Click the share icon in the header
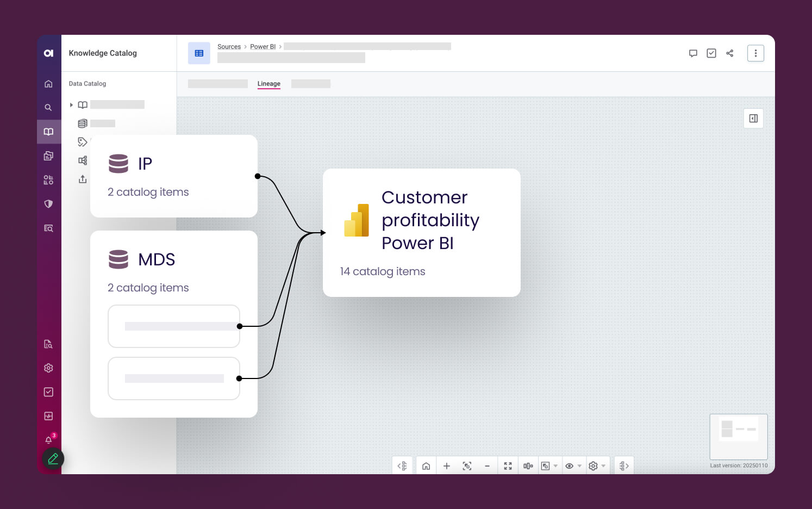812x509 pixels. pyautogui.click(x=729, y=53)
